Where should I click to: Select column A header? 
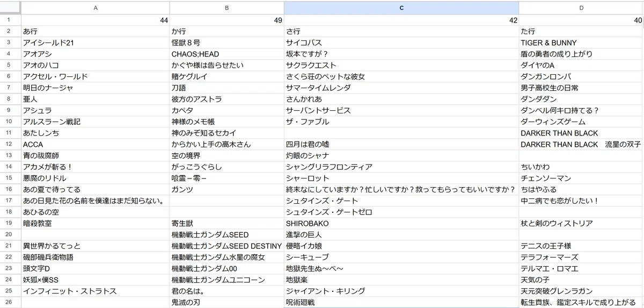(96, 8)
